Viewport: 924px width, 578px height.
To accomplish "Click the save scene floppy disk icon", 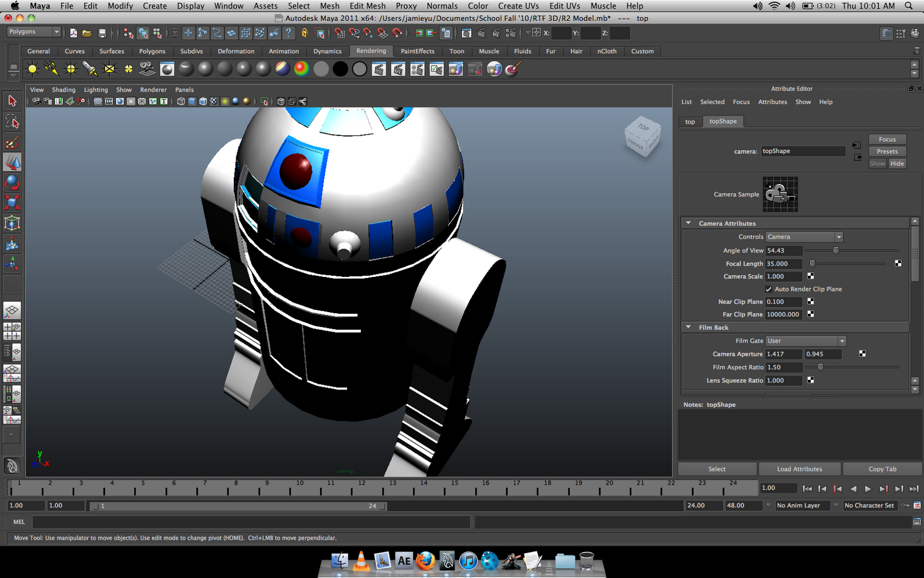I will (x=102, y=34).
